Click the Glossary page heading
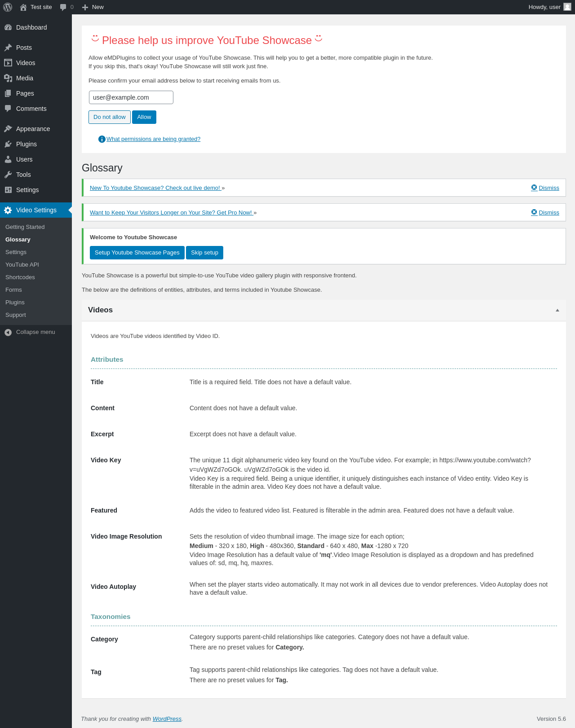Viewport: 575px width, 728px height. (x=102, y=168)
